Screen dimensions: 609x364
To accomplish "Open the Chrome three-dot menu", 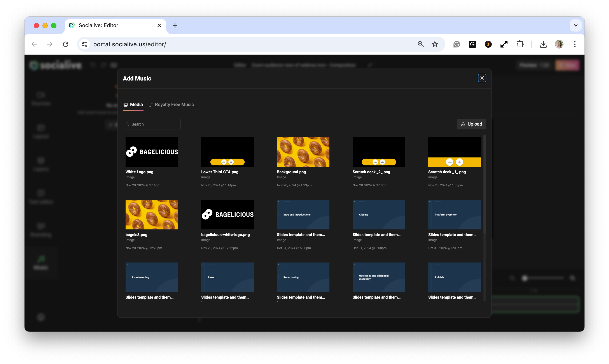I will click(x=575, y=44).
